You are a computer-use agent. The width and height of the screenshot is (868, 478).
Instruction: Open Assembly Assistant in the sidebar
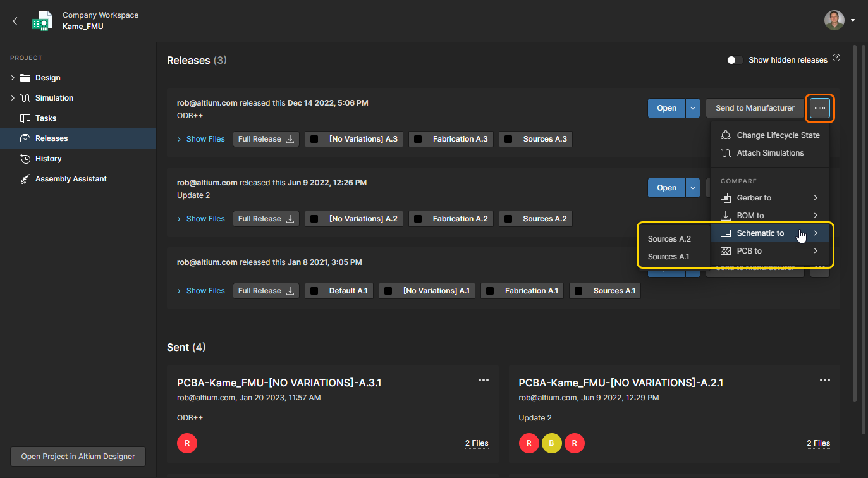[x=71, y=179]
